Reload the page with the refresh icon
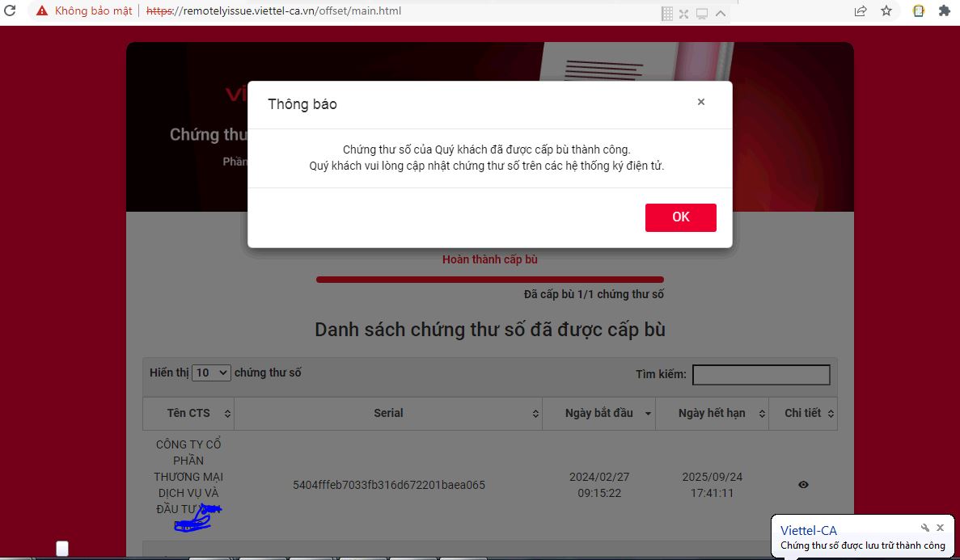This screenshot has height=560, width=960. pos(10,11)
